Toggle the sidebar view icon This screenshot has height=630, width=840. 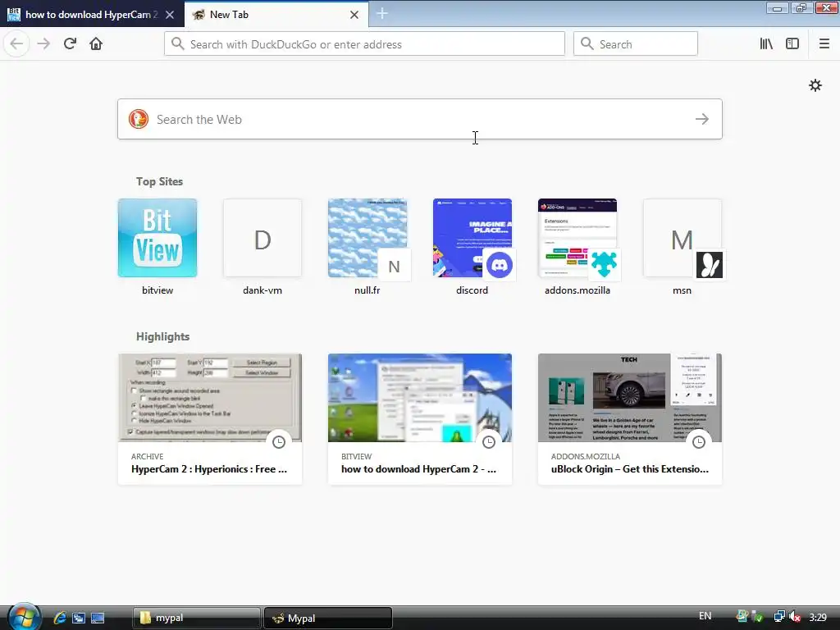(x=792, y=44)
